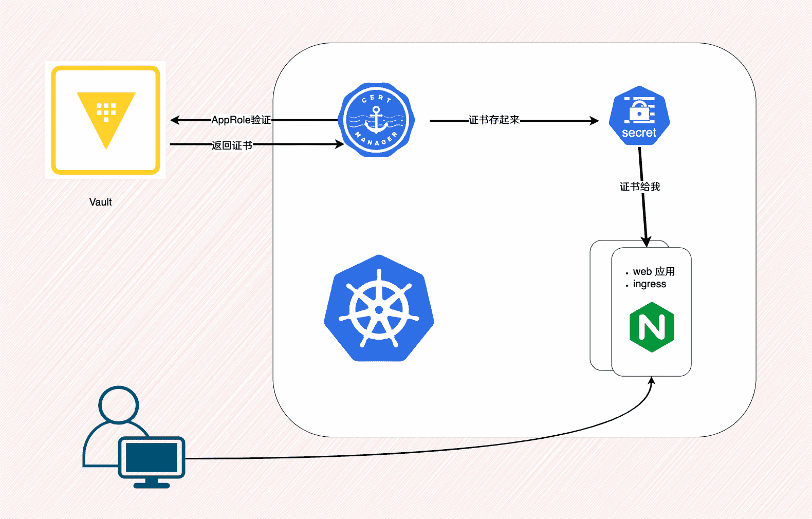Click the "ingress" bullet text
The height and width of the screenshot is (519, 812).
(649, 284)
